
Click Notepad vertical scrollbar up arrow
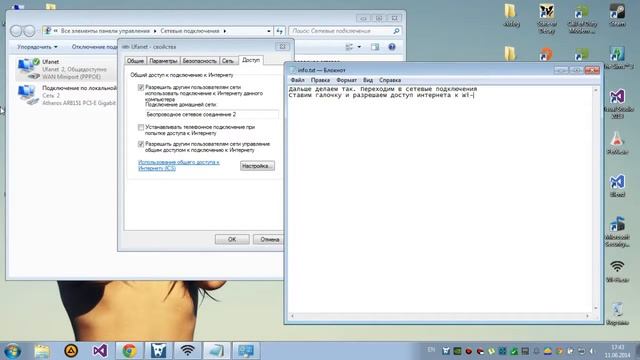coord(596,89)
